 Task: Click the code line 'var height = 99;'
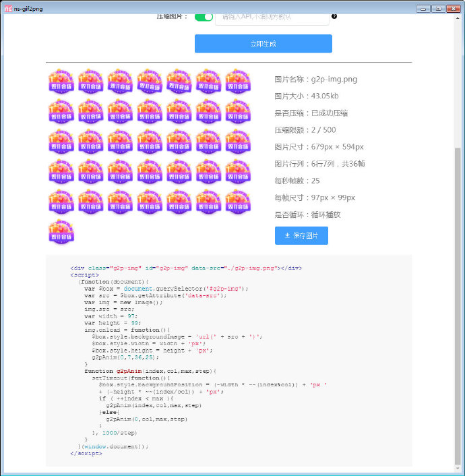(113, 323)
